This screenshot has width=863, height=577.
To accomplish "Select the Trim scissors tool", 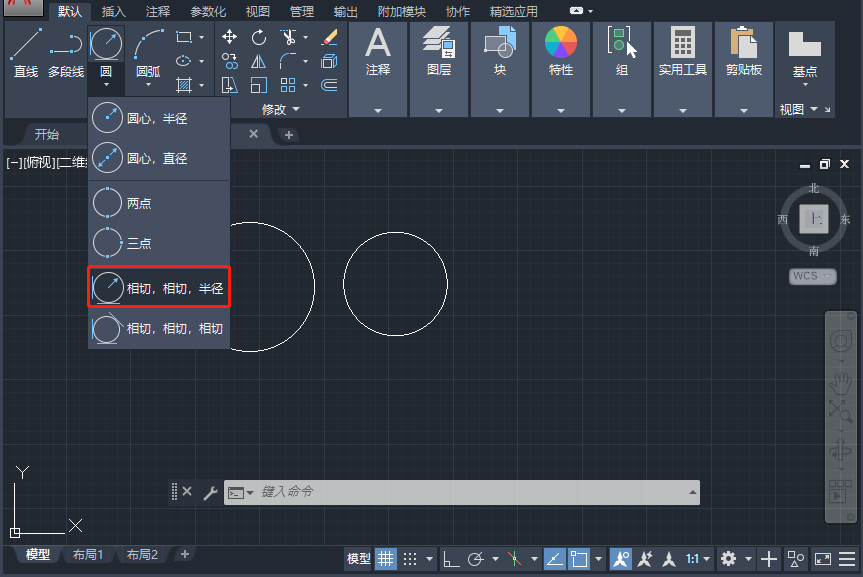I will click(x=288, y=37).
